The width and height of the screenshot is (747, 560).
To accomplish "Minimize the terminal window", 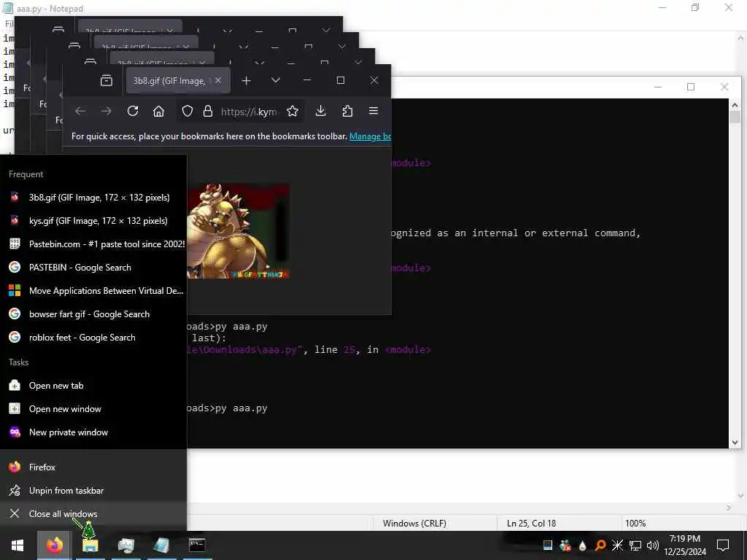I will [x=658, y=87].
